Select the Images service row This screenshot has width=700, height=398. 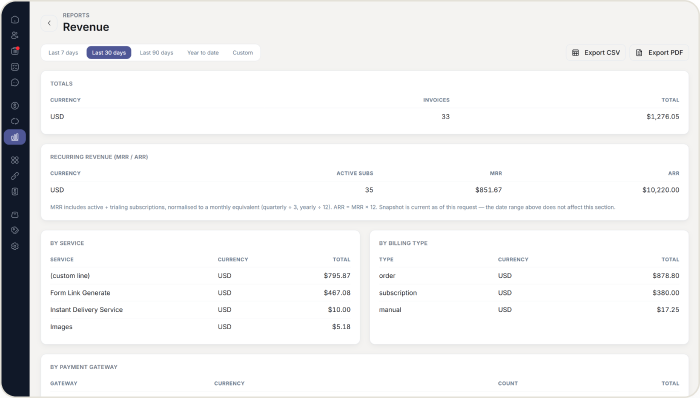point(200,327)
